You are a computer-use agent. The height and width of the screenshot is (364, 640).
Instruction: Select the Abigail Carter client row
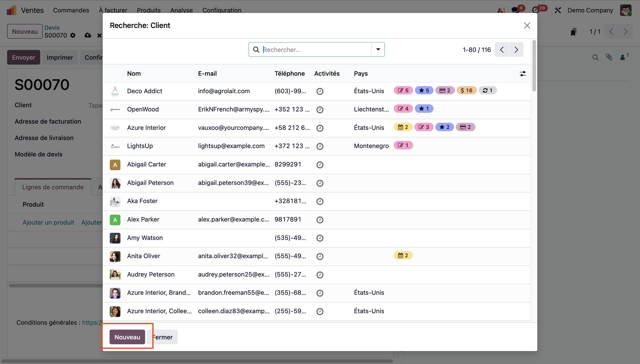click(147, 165)
